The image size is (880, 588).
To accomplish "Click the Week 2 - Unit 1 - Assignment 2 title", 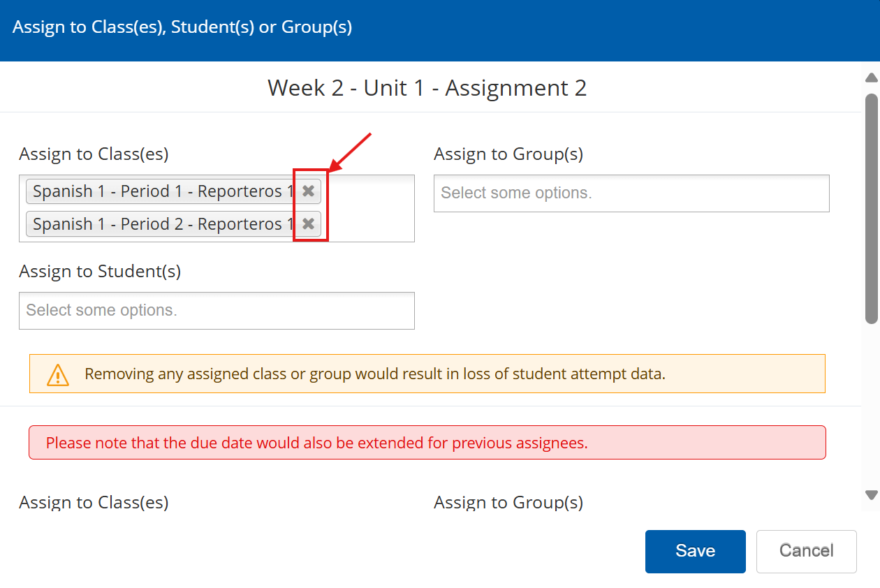I will (x=427, y=88).
